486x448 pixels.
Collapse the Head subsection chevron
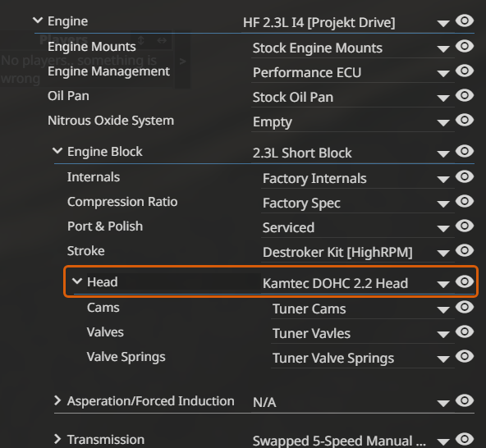[77, 281]
